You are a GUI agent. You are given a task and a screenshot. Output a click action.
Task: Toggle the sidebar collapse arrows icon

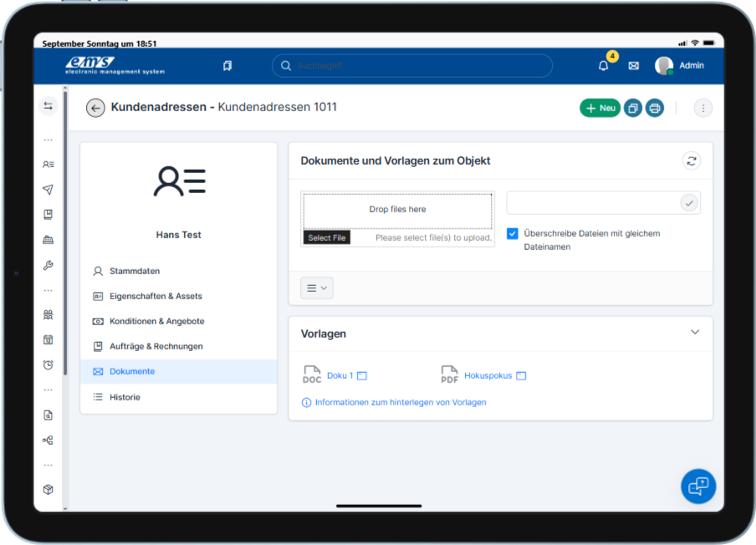[x=48, y=105]
